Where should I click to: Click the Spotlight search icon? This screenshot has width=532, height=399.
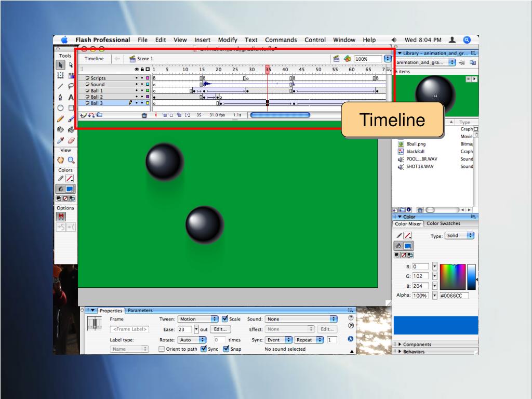tap(467, 40)
